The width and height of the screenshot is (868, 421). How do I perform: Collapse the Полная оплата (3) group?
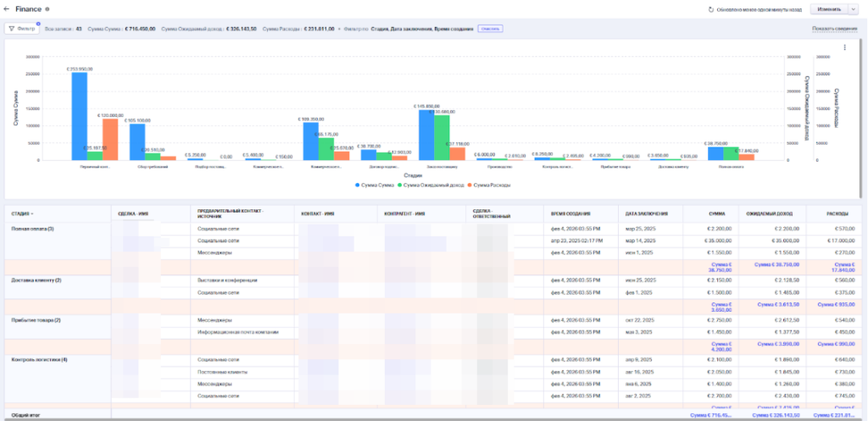tap(31, 229)
